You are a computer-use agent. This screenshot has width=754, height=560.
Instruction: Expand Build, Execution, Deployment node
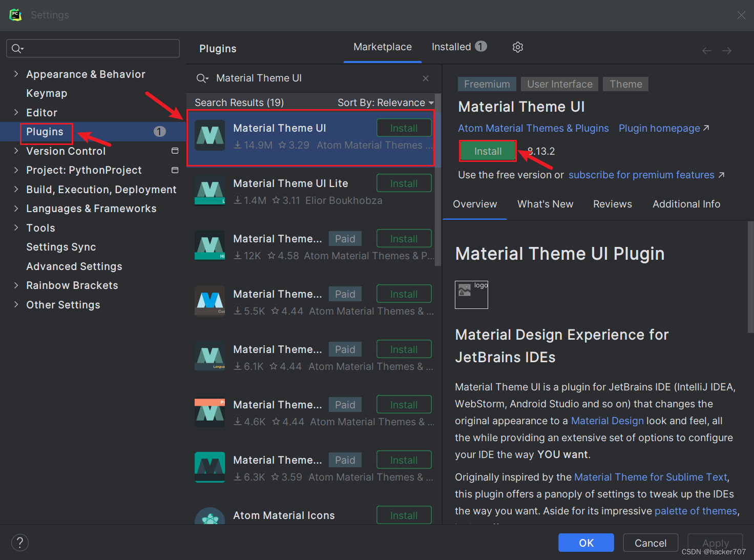click(x=16, y=190)
